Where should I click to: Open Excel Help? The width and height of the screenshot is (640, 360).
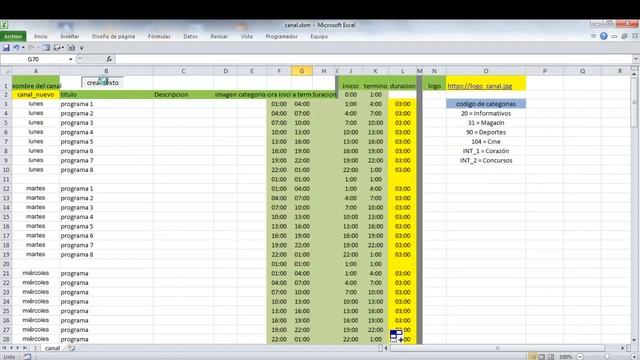tap(604, 36)
